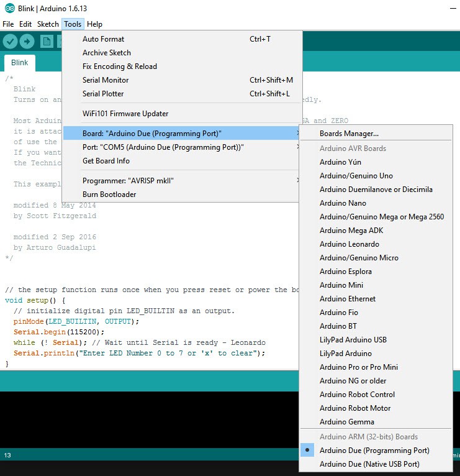Click the Upload arrow toolbar icon
This screenshot has height=476, width=460.
point(27,41)
